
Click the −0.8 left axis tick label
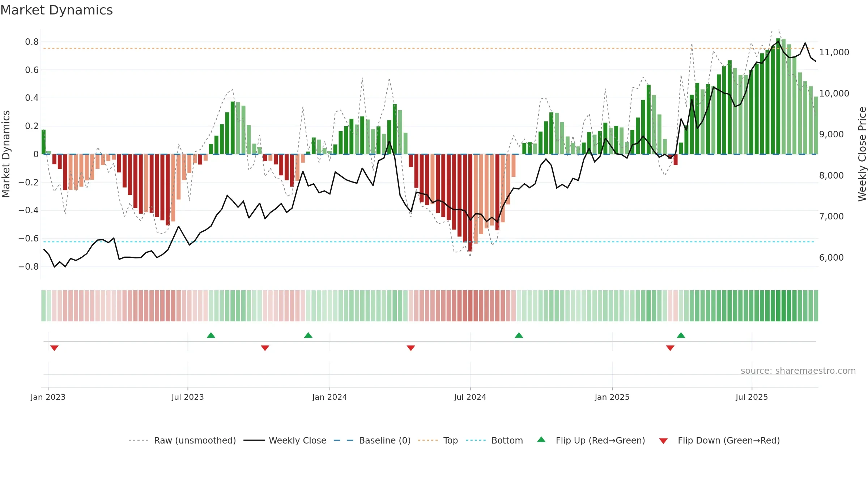point(29,267)
